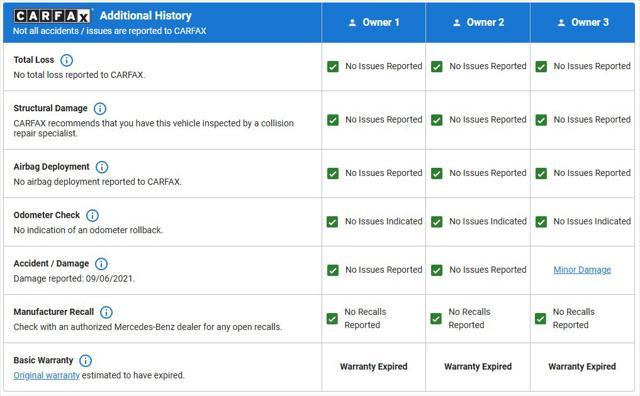
Task: Click Total Loss green check for Owner 3
Action: 541,67
